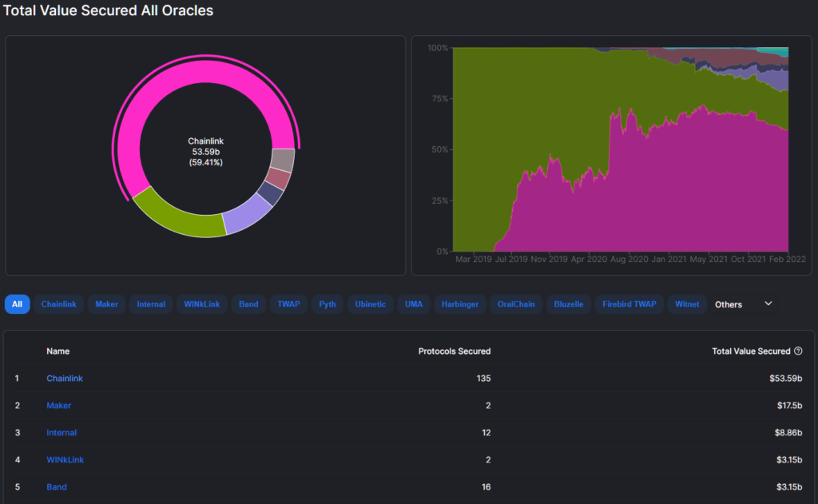Viewport: 818px width, 504px height.
Task: Click the Total Value Secured help icon
Action: coord(798,351)
